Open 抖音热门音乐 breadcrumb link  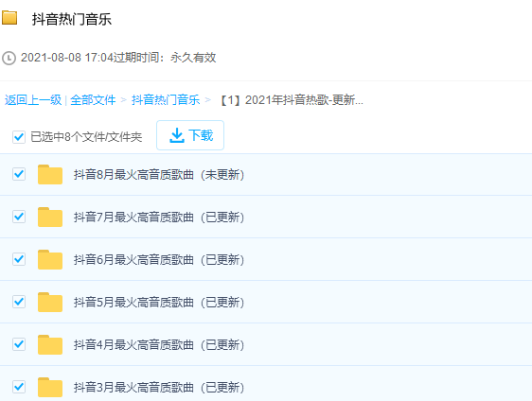166,100
